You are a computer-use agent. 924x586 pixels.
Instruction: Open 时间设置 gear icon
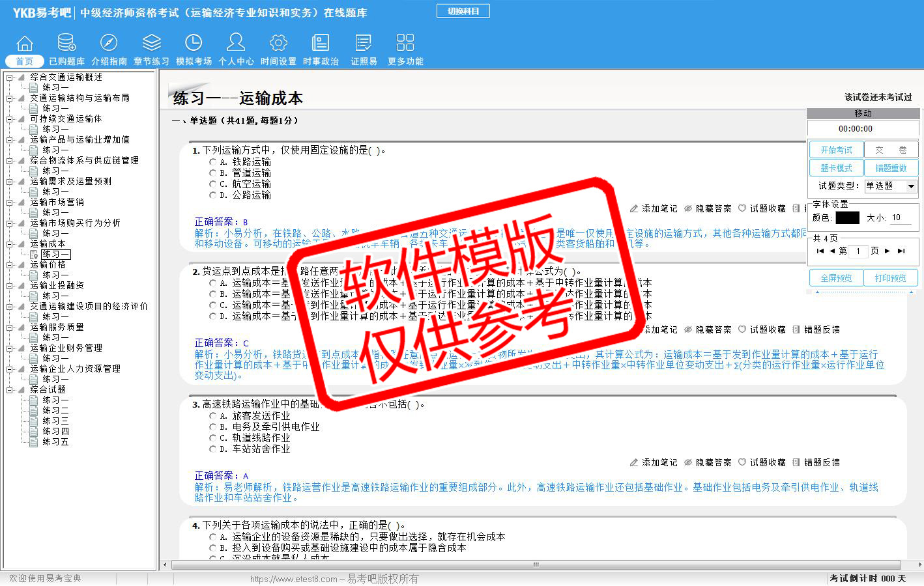point(278,44)
